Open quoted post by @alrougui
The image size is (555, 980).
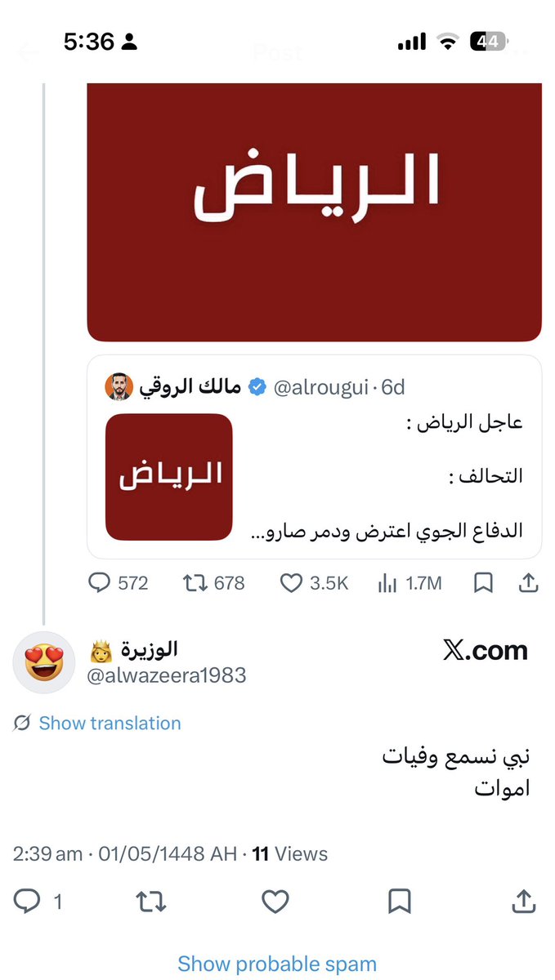click(315, 457)
